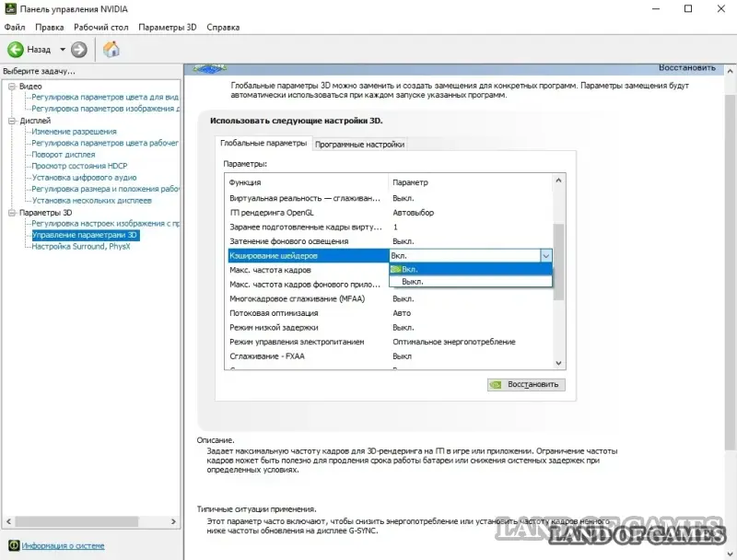Open the 'Справка' menu

tap(223, 28)
